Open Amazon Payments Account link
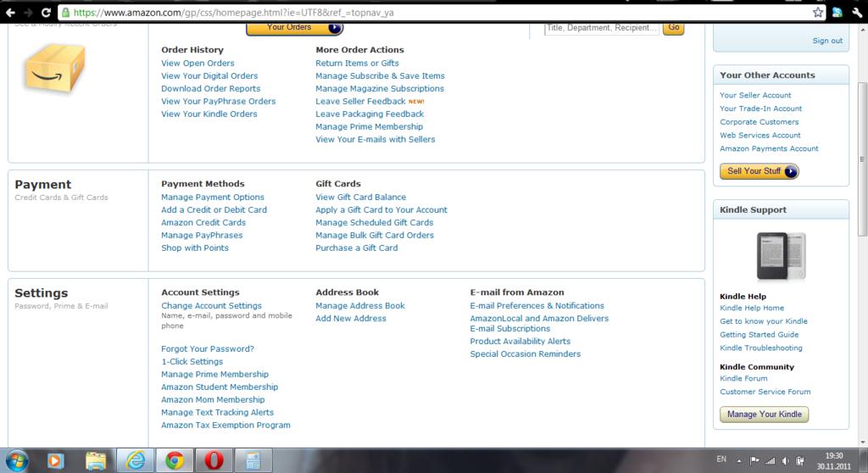Screen dimensions: 868x473 click(x=769, y=148)
